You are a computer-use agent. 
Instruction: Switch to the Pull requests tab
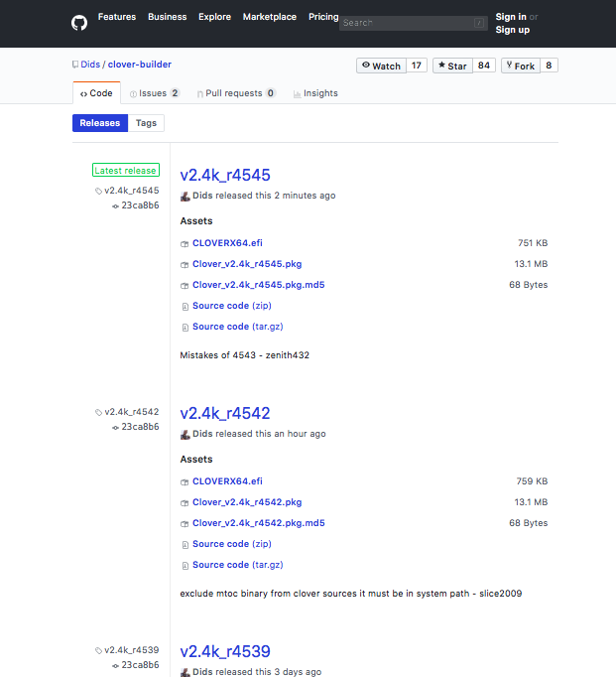coord(236,93)
